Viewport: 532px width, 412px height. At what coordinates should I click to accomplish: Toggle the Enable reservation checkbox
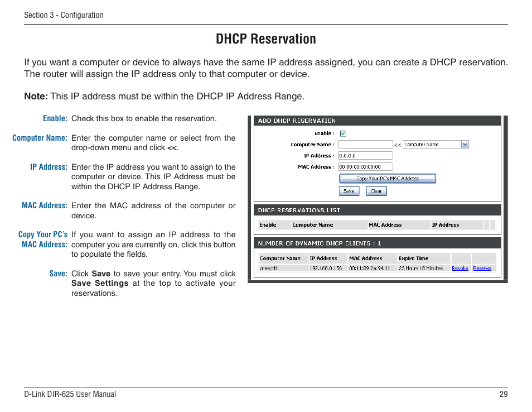[x=343, y=133]
